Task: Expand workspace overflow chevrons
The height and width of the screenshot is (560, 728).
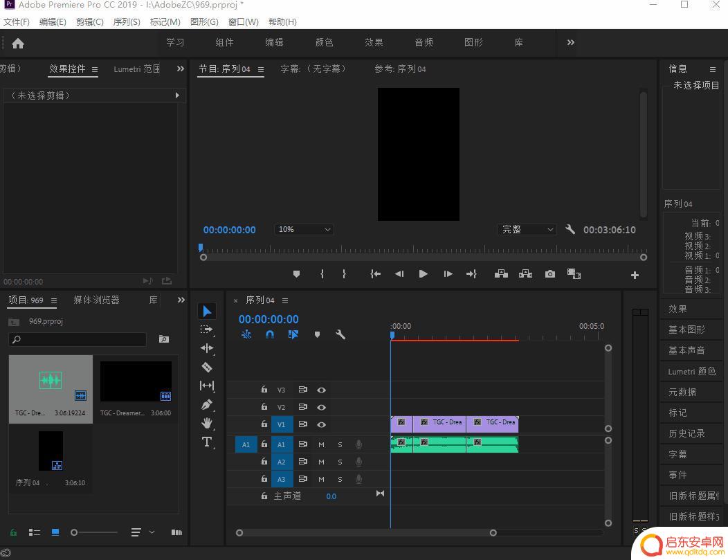Action: [571, 42]
